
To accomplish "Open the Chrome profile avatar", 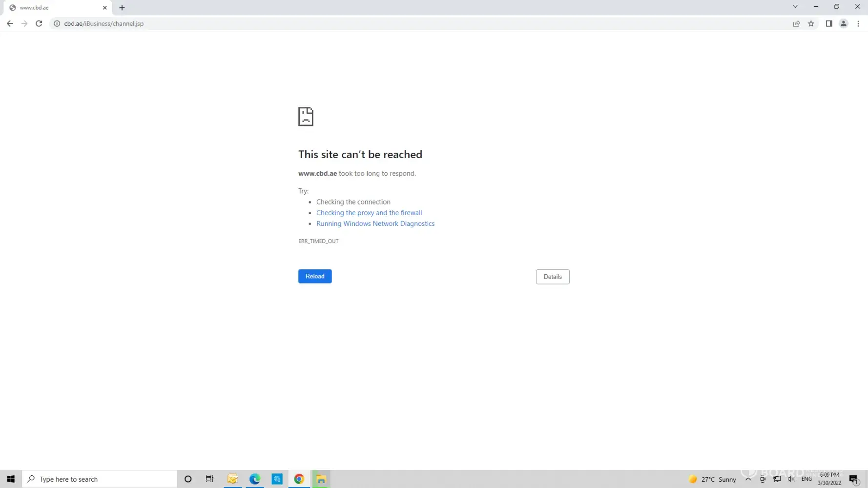I will pyautogui.click(x=843, y=23).
